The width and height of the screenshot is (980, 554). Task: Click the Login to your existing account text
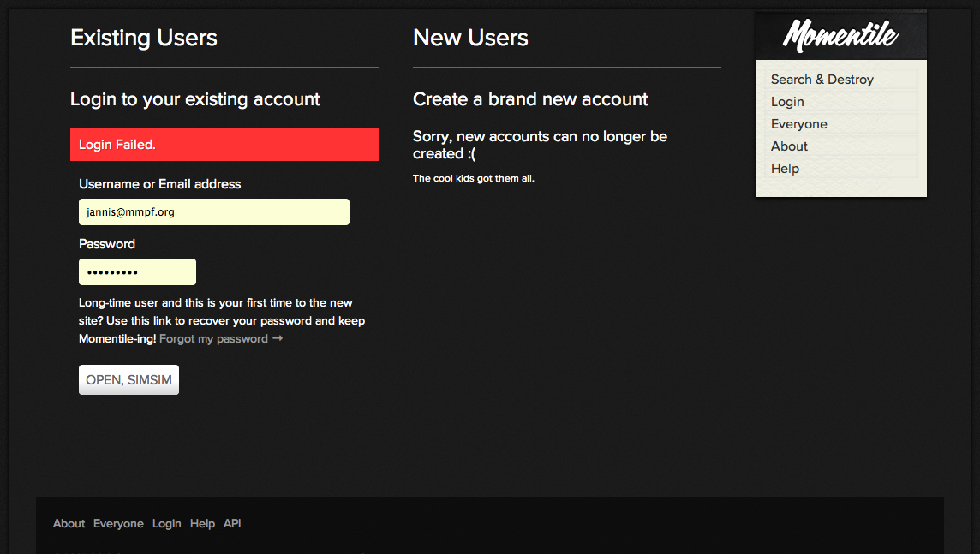195,99
